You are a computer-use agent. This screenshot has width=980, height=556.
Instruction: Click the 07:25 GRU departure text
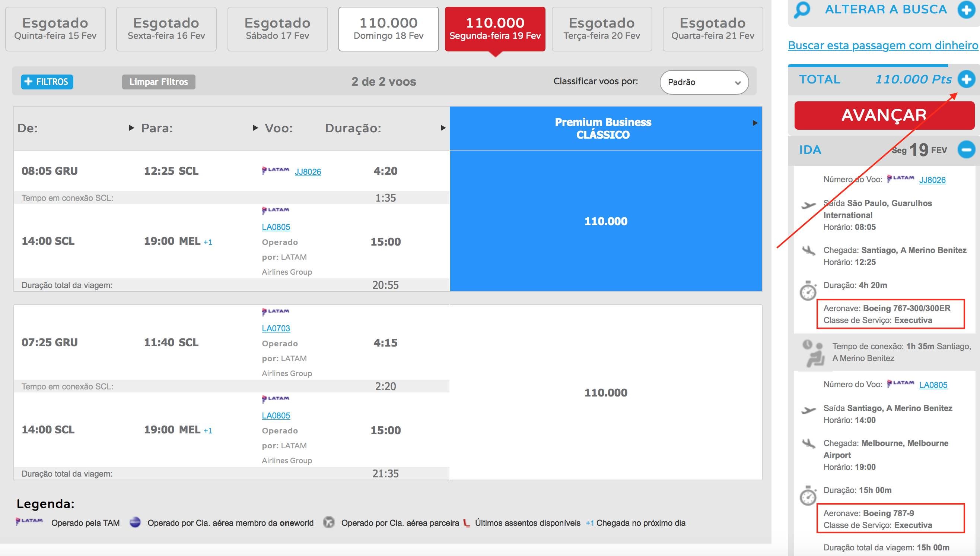(x=50, y=342)
